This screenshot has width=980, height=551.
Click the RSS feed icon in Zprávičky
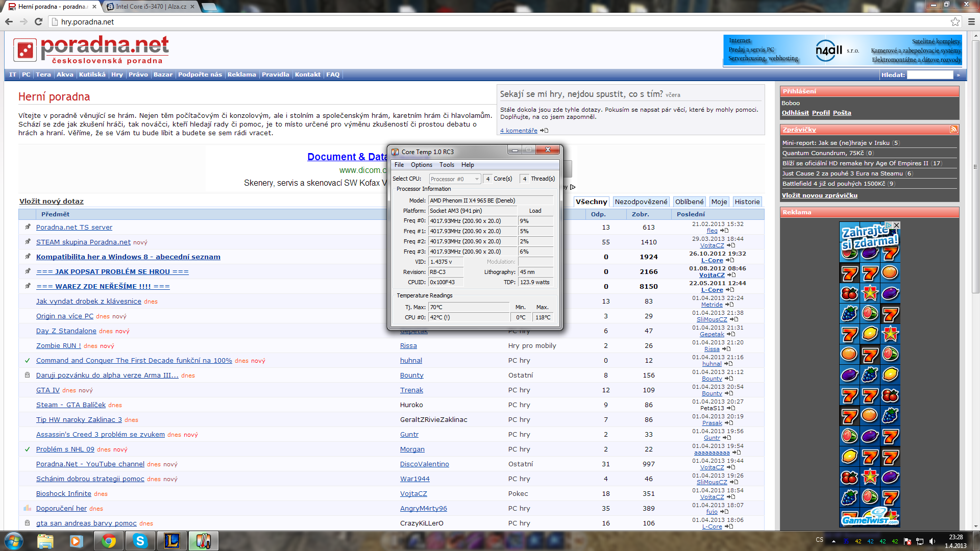tap(953, 130)
